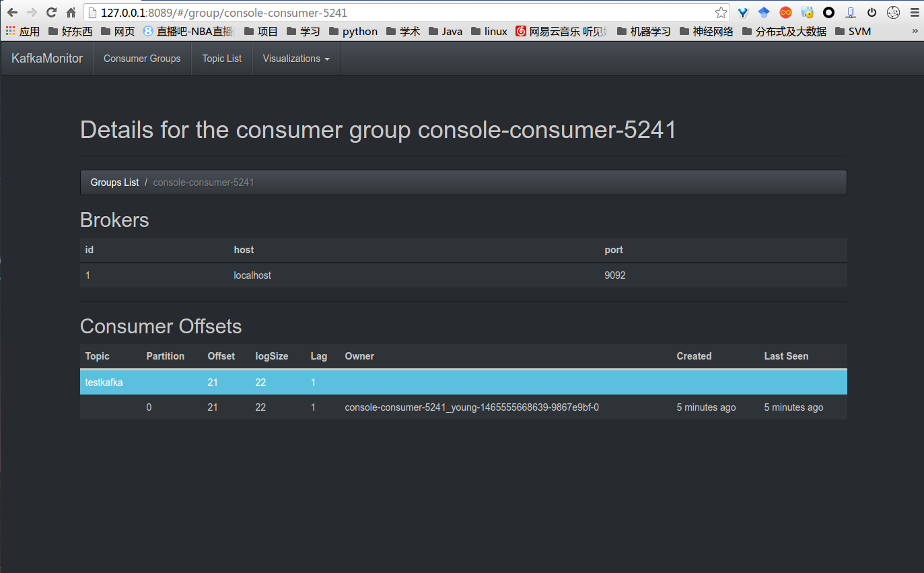Open the 机器学习 bookmarks folder
This screenshot has height=573, width=924.
tap(643, 31)
